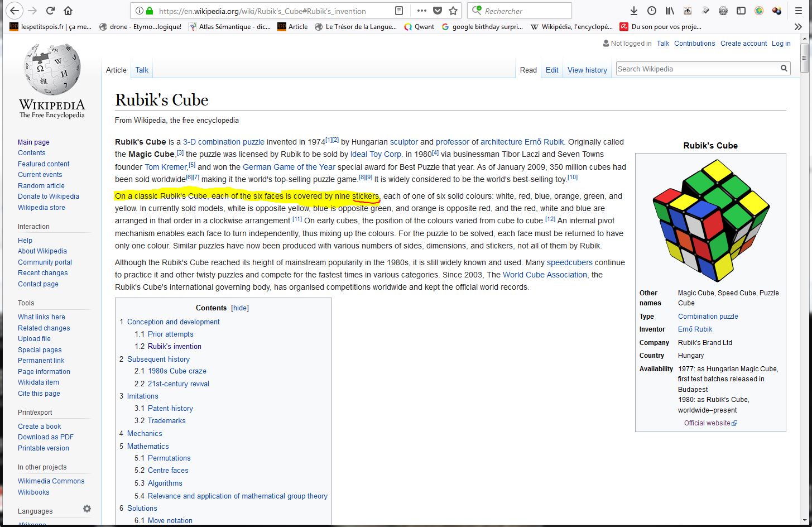Image resolution: width=812 pixels, height=527 pixels.
Task: Open the drone Etymologique bookmark
Action: pos(140,27)
